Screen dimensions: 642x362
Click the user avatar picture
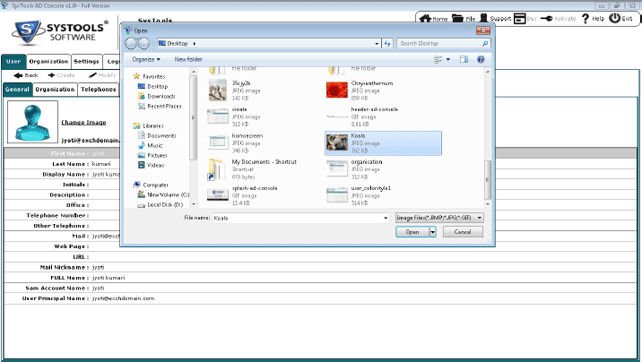(32, 122)
